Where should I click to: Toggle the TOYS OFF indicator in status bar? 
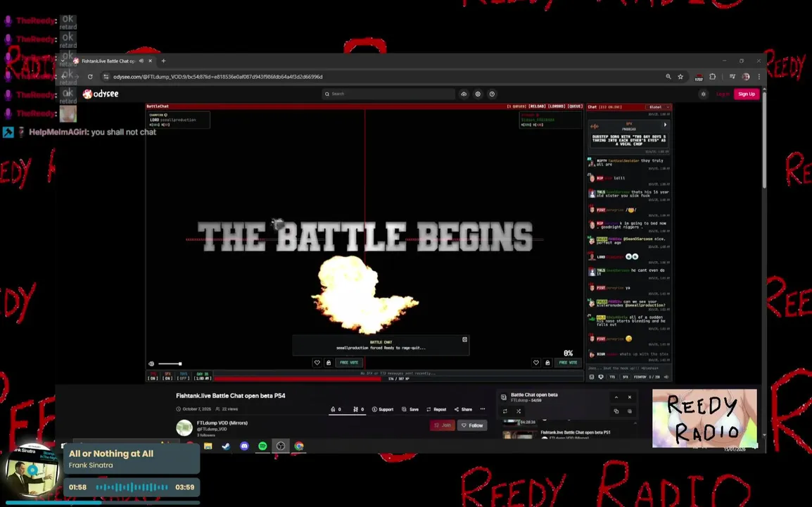click(184, 376)
